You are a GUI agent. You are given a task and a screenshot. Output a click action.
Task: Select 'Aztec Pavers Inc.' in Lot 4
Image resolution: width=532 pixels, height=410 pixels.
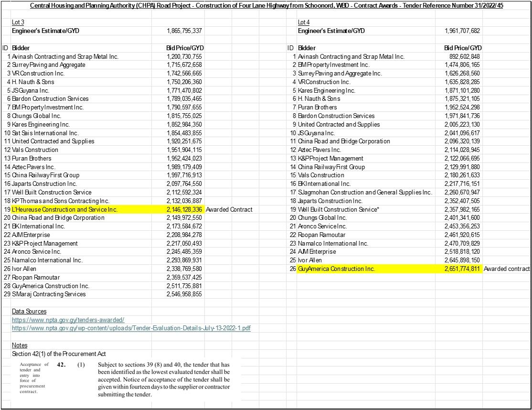[319, 150]
